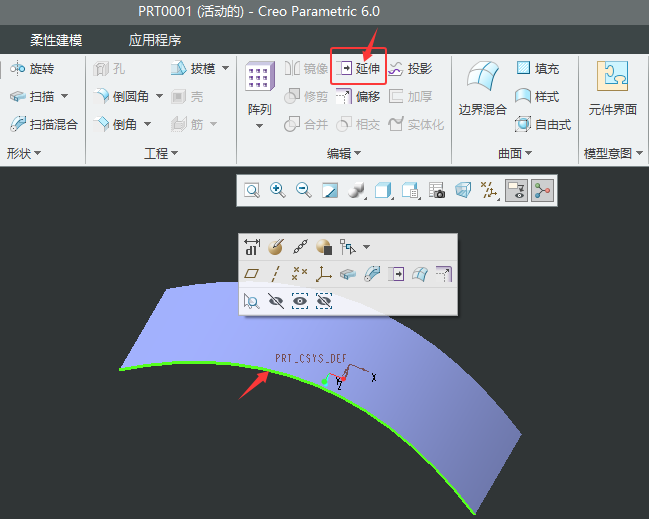The width and height of the screenshot is (649, 519).
Task: Click the 筋 (Rib) tool
Action: point(187,124)
